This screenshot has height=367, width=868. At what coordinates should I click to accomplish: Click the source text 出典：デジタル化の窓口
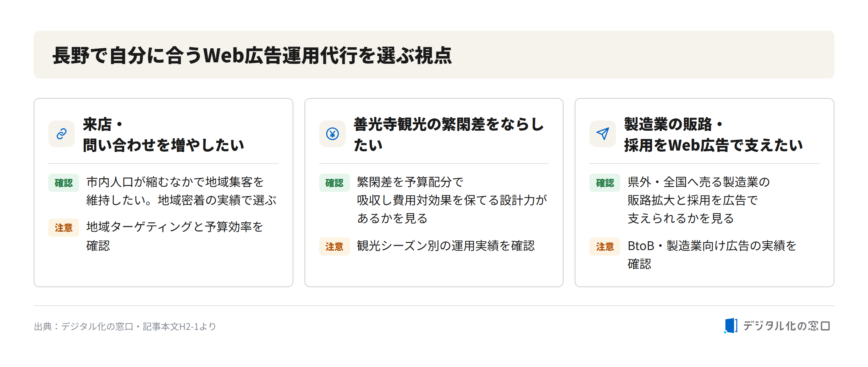[x=125, y=326]
